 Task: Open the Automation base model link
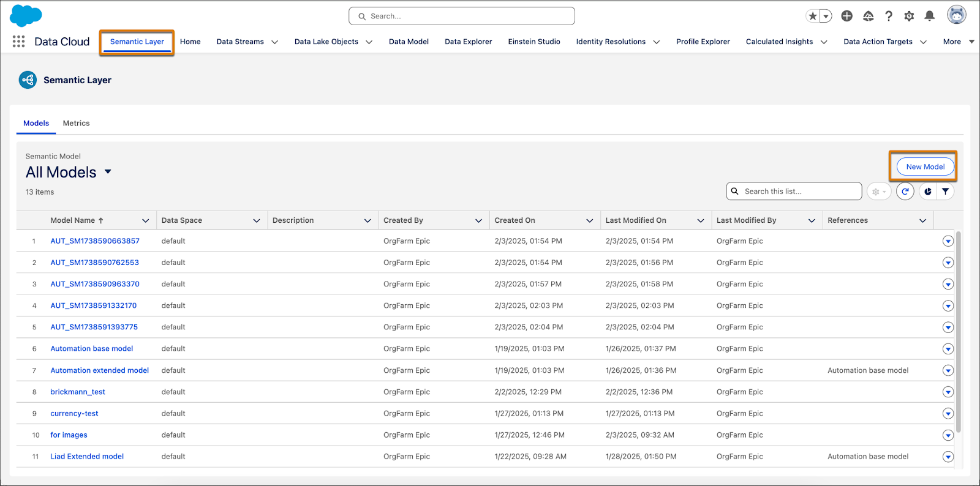tap(92, 349)
